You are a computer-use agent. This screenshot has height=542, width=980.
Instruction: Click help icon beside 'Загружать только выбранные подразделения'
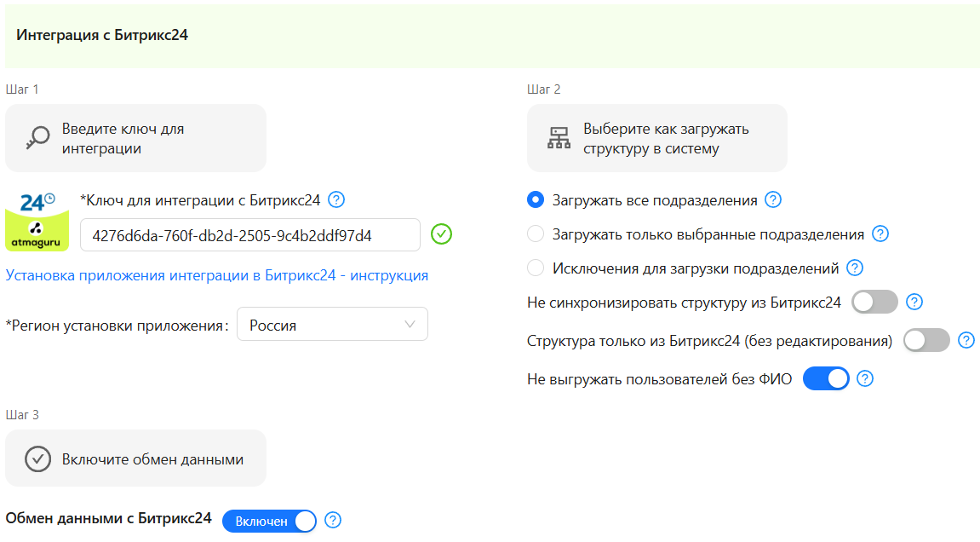(880, 234)
